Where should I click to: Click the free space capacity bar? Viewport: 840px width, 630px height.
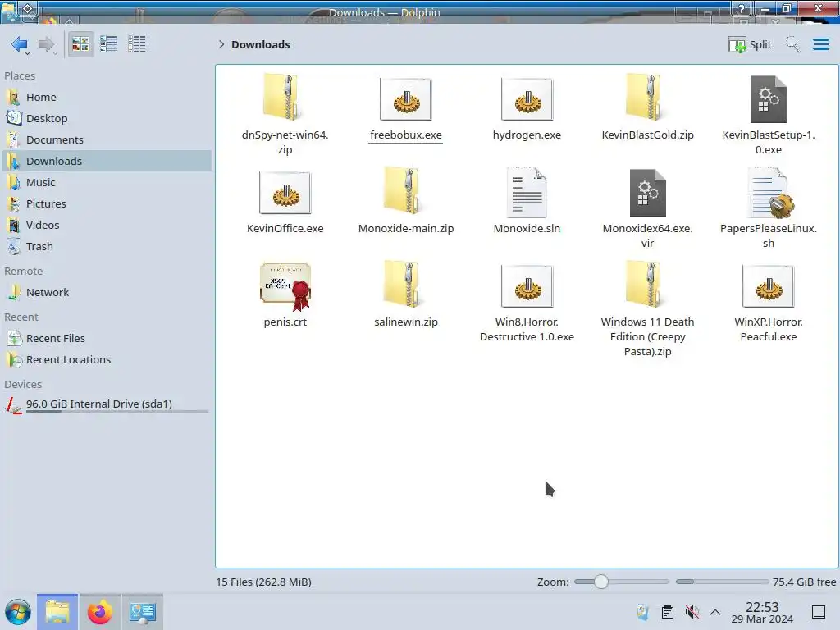click(x=722, y=582)
